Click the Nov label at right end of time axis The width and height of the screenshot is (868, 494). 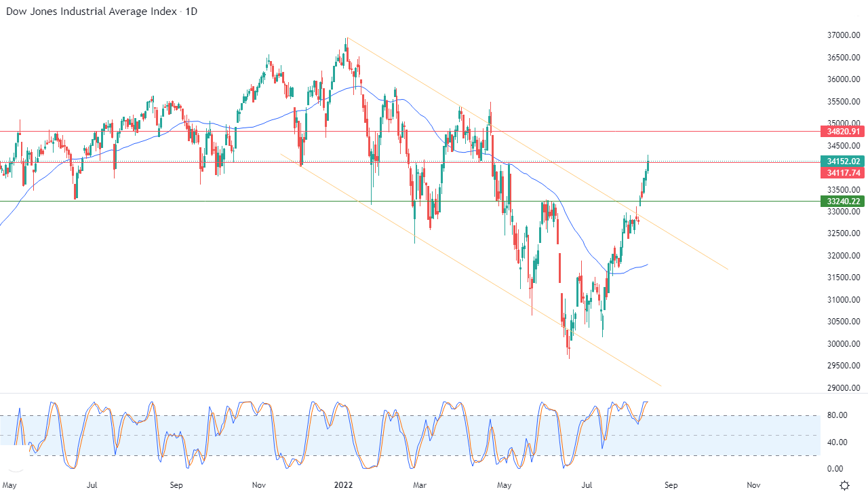(753, 485)
